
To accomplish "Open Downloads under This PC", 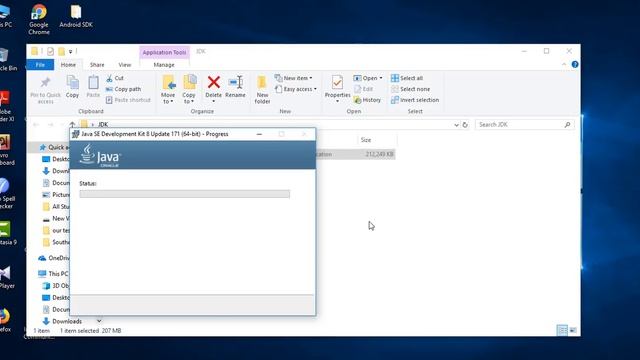I will coord(62,321).
